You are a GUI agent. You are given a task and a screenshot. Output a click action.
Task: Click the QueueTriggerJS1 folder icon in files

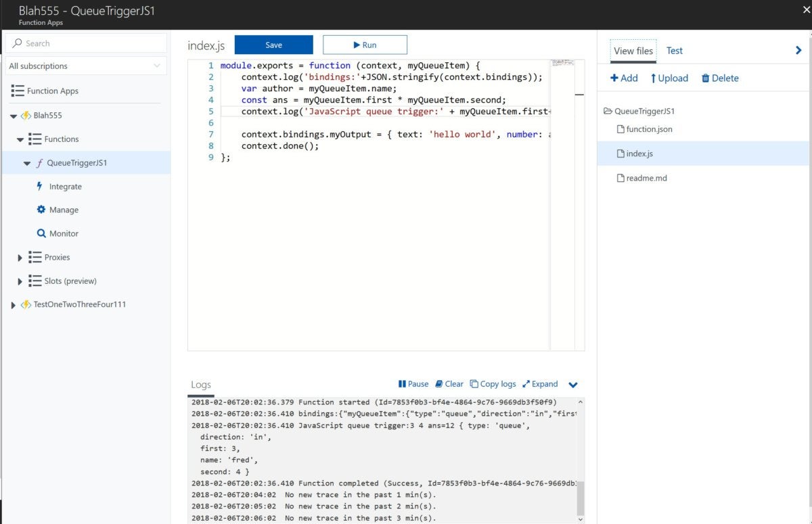coord(608,111)
